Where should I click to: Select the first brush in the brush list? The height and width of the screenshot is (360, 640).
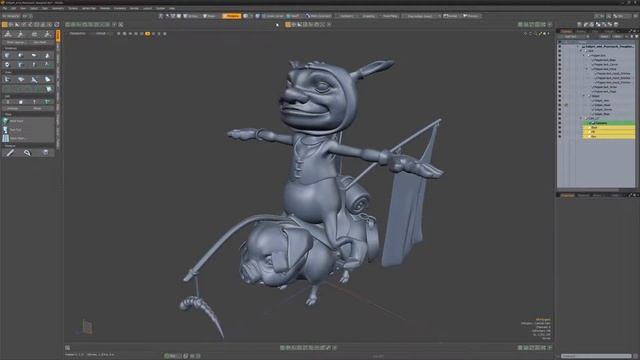(x=29, y=121)
